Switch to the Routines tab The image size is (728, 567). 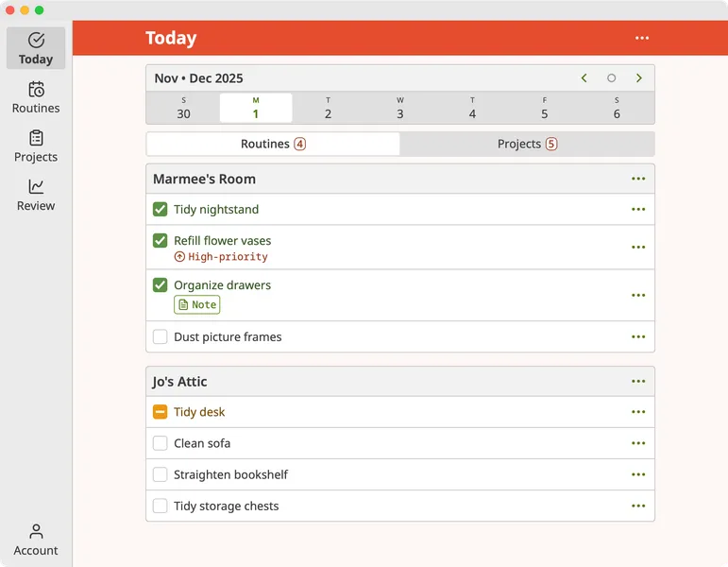(273, 144)
